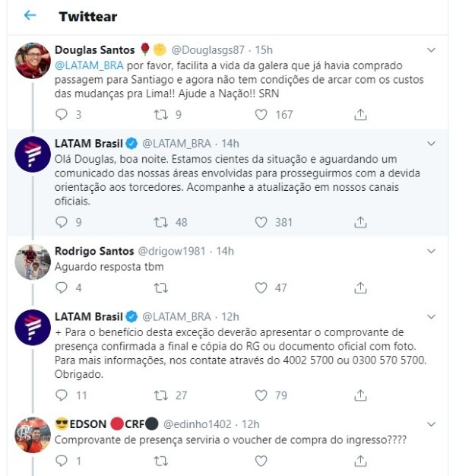Open LATAM Brasil's avatar on 14h tweet
456x476 pixels.
[x=33, y=157]
